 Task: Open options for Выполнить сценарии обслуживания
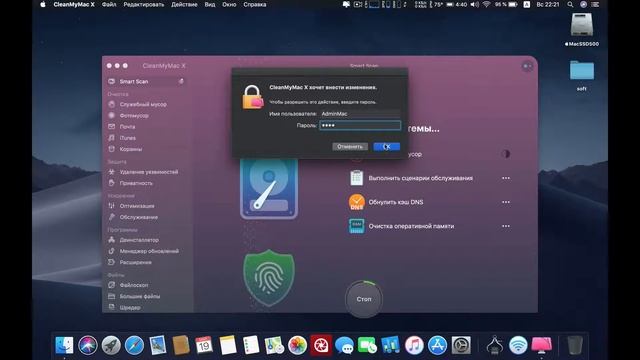pos(506,178)
